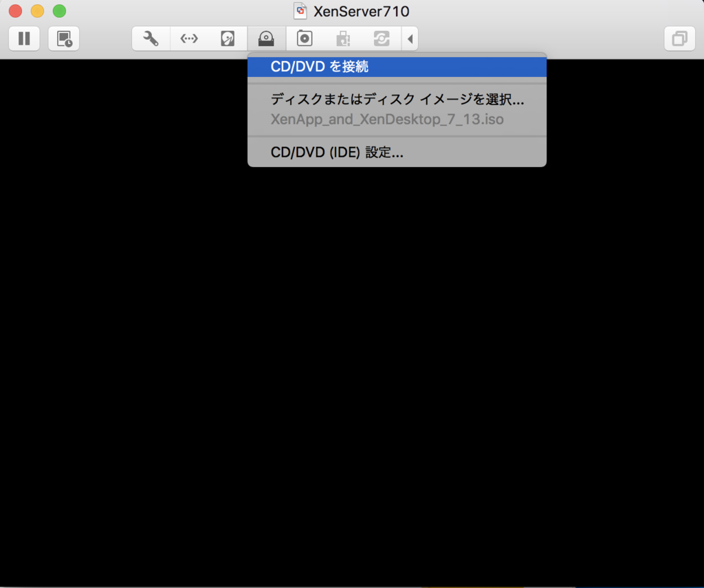
Task: Click the hard disk toolbar icon
Action: point(228,38)
